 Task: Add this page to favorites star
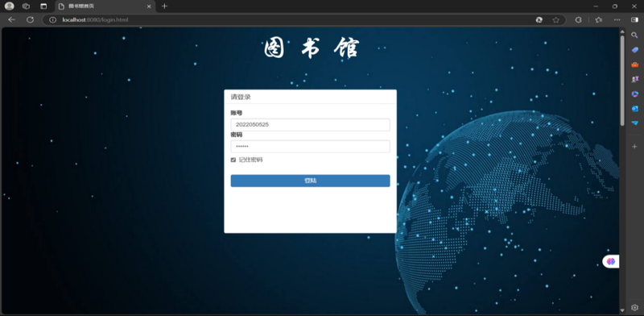pos(555,19)
